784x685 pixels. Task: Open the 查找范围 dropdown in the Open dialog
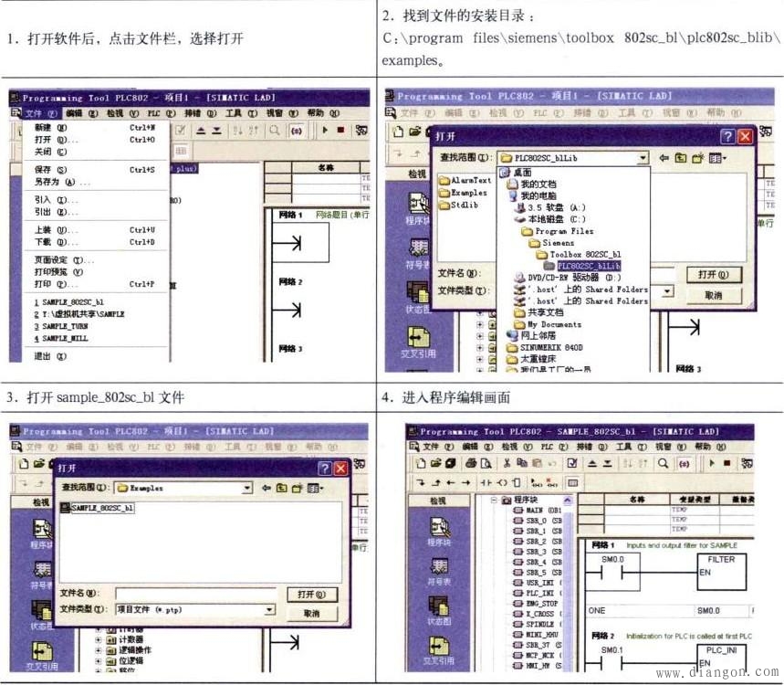click(246, 489)
